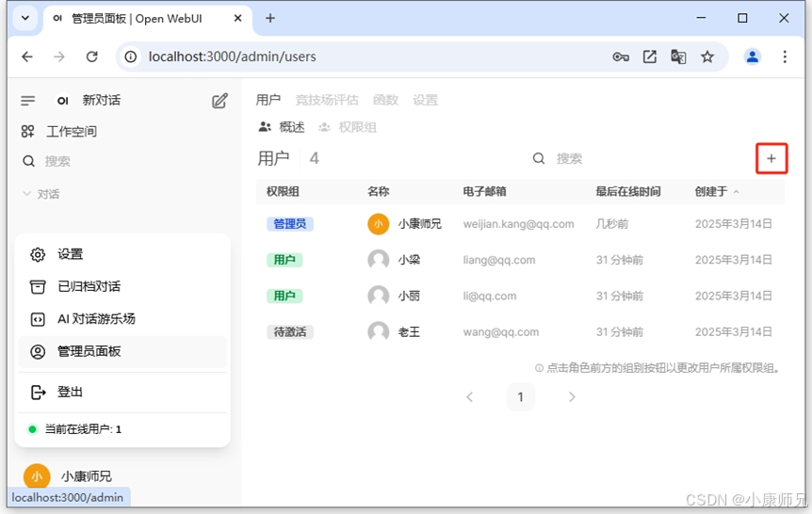
Task: Click the admin panel person icon
Action: tap(38, 351)
